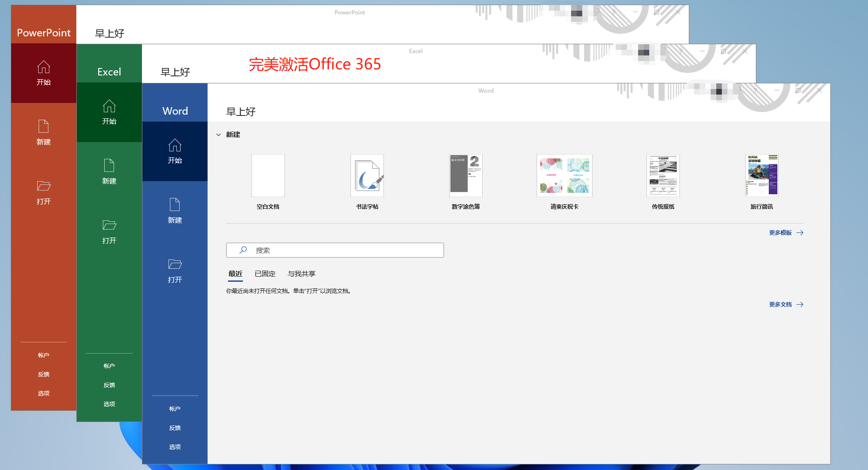
Task: Click the arrow next to 更多文档
Action: (x=800, y=304)
